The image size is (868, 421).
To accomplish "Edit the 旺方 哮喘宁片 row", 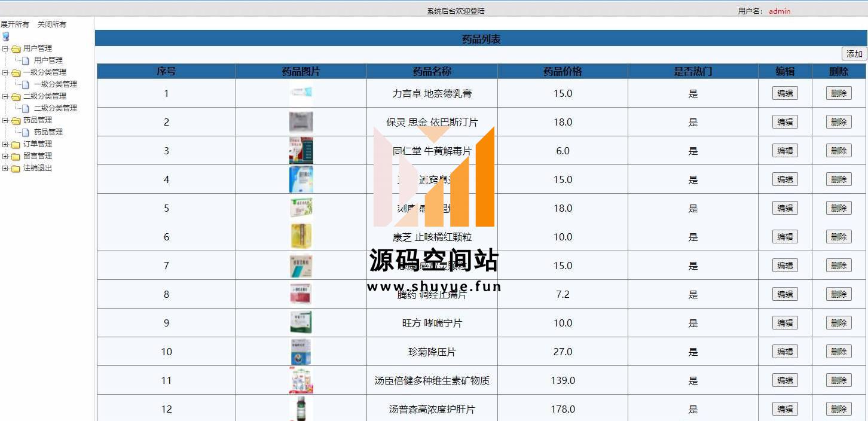I will pos(785,323).
